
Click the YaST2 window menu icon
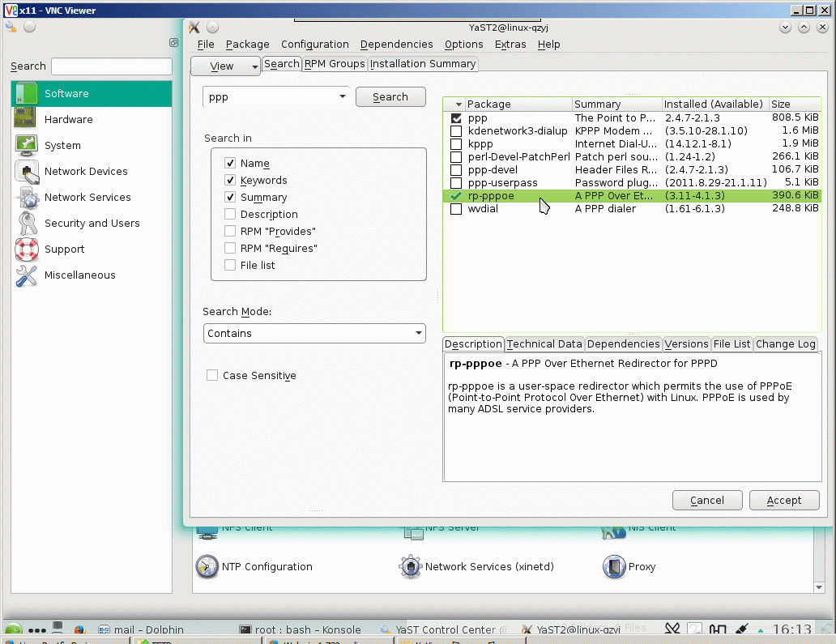[x=194, y=28]
